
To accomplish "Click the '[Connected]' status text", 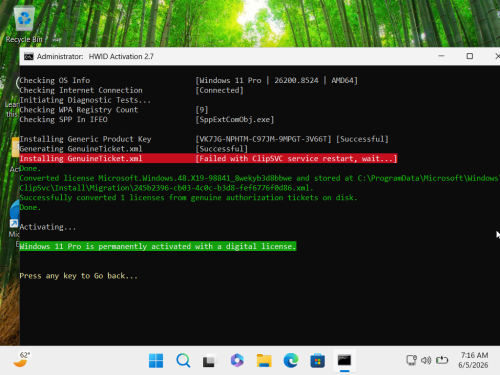I will (220, 90).
